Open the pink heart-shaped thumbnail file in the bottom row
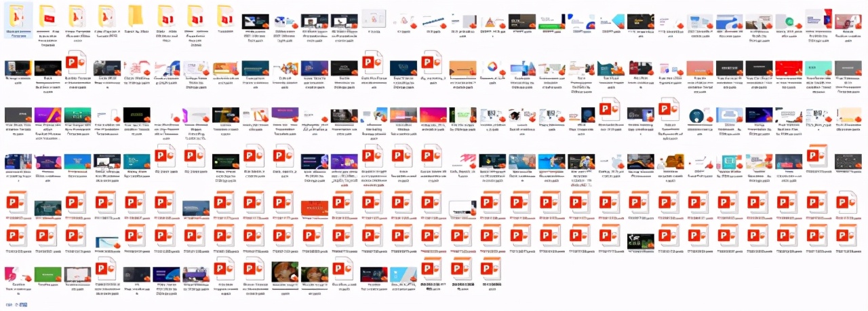The image size is (868, 311). pos(18,274)
